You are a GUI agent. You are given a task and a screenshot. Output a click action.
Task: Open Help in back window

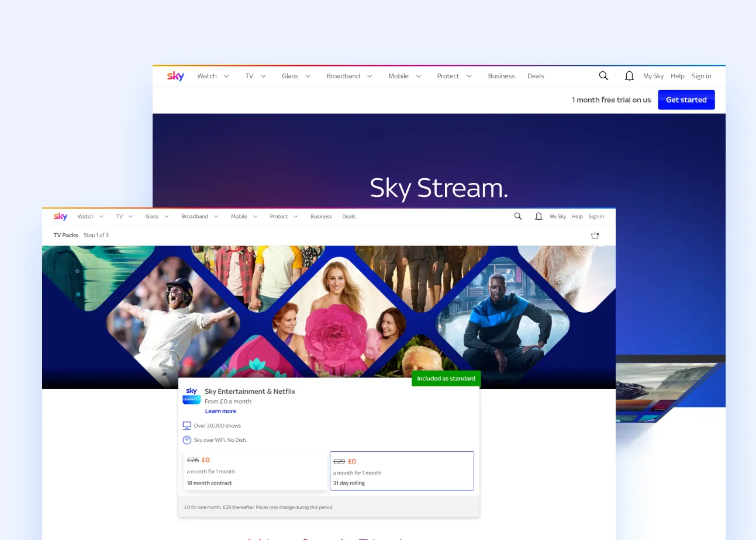pos(678,76)
